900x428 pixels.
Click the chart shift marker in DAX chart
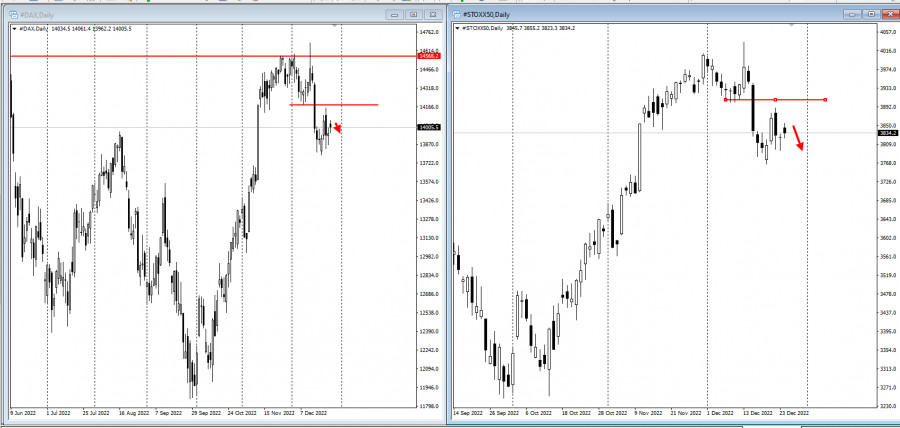[x=335, y=25]
